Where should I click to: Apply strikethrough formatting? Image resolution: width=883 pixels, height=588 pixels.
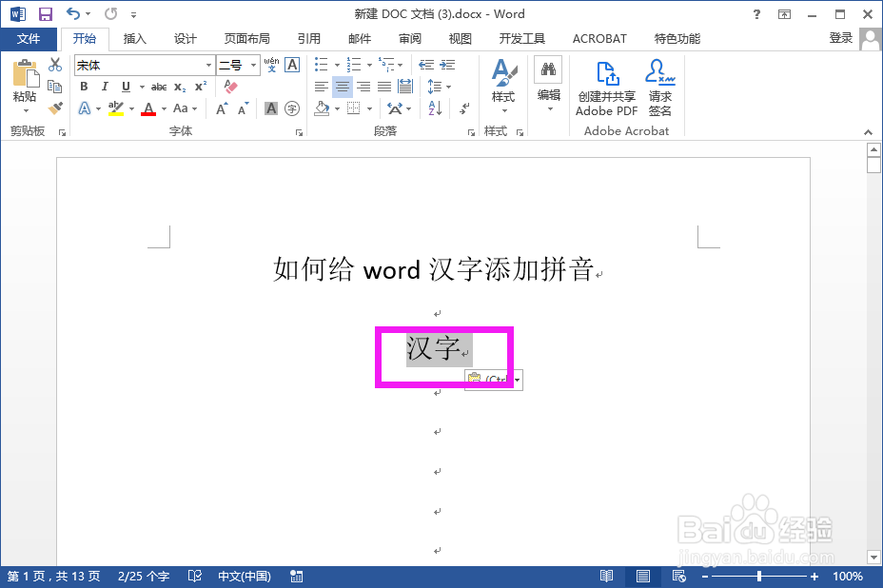point(159,87)
